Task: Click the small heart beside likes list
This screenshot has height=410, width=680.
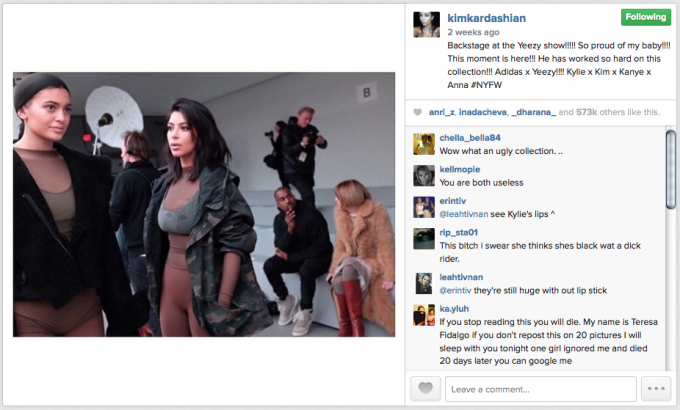Action: [x=417, y=112]
